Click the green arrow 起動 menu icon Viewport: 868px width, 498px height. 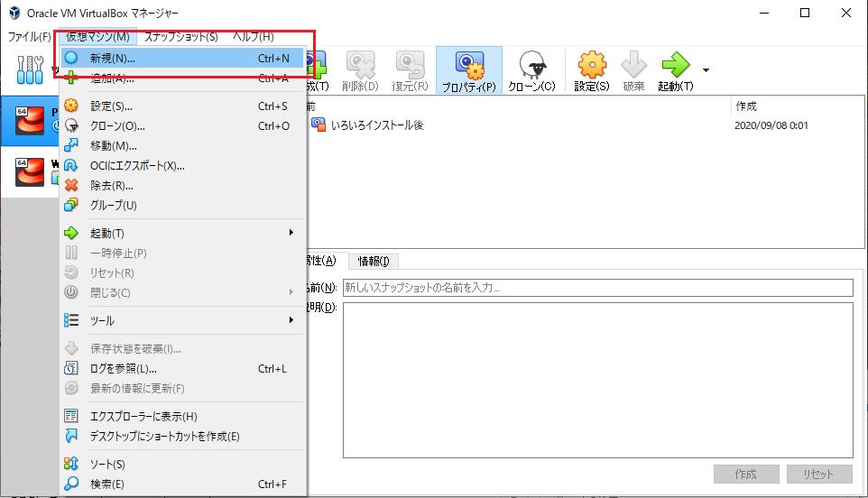71,233
